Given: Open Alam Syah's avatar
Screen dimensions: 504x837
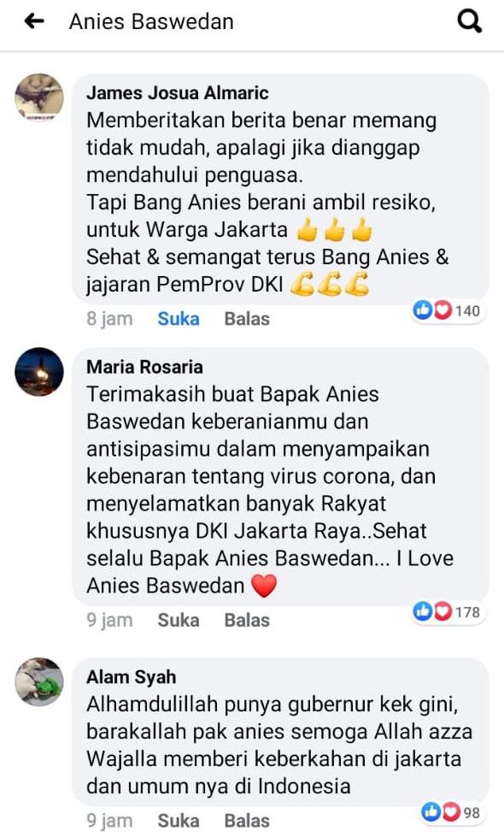Looking at the screenshot, I should 39,681.
